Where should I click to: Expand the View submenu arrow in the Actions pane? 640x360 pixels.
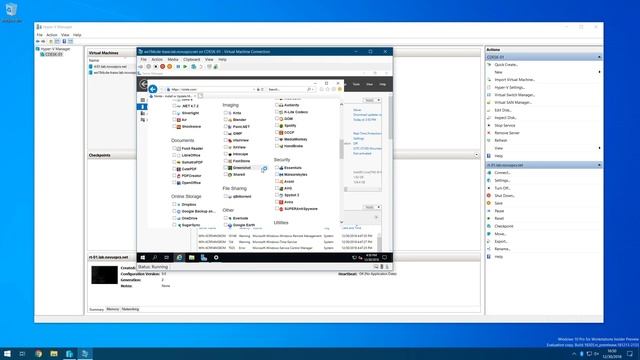pyautogui.click(x=599, y=148)
